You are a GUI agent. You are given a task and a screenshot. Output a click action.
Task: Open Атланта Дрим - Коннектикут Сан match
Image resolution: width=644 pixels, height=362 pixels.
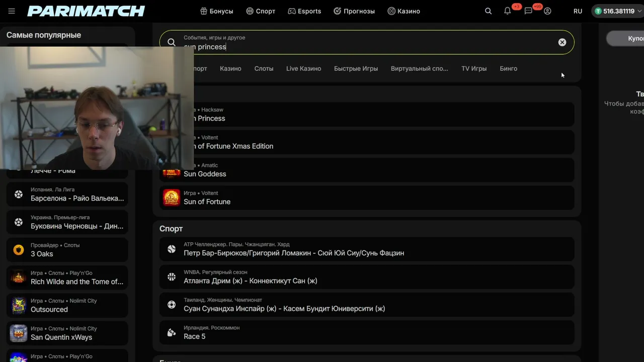tap(367, 277)
